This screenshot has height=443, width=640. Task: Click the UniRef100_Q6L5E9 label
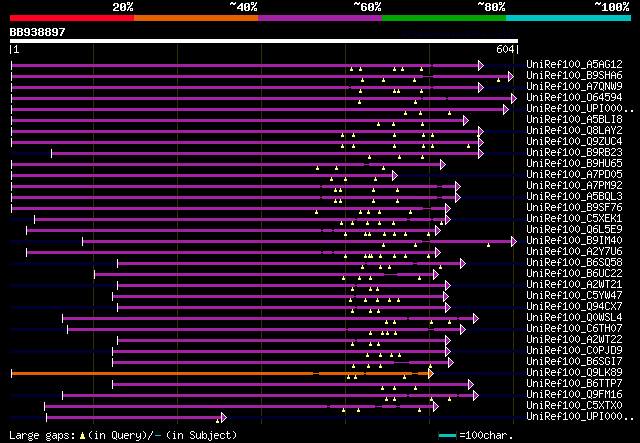click(574, 229)
